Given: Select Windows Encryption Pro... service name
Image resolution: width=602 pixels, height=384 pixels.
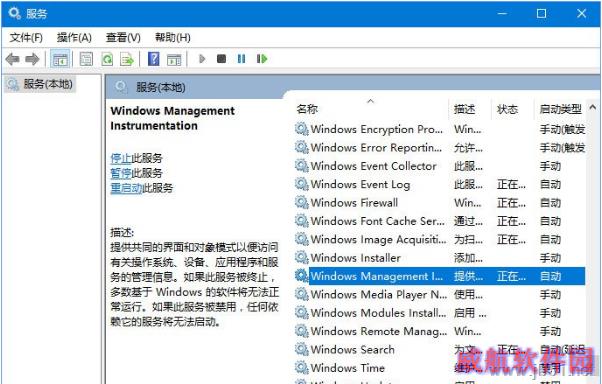Looking at the screenshot, I should tap(377, 129).
